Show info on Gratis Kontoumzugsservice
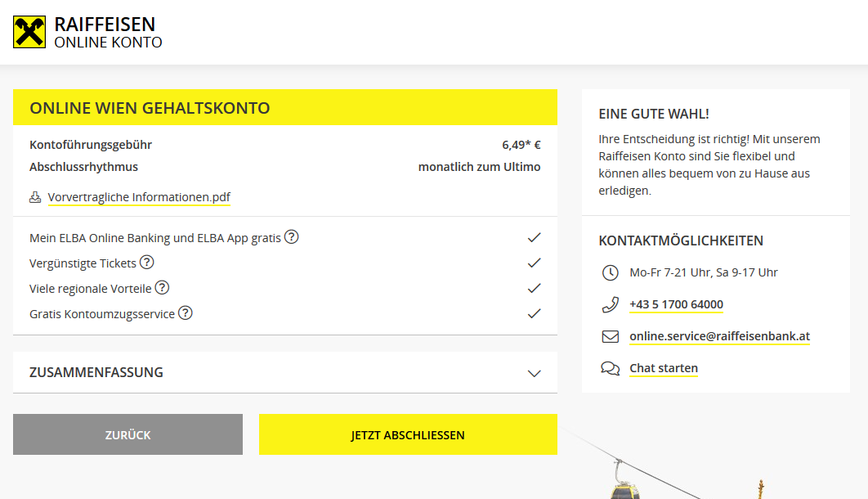The width and height of the screenshot is (868, 499). 186,313
